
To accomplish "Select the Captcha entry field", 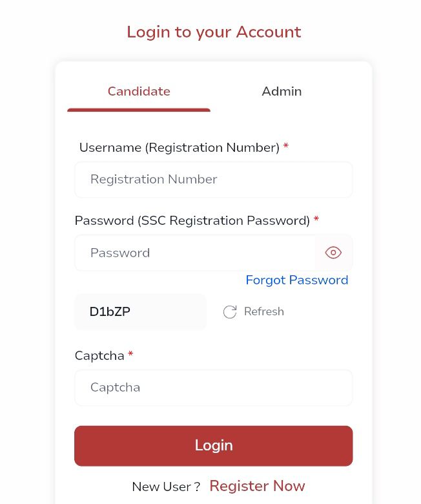I will [213, 388].
